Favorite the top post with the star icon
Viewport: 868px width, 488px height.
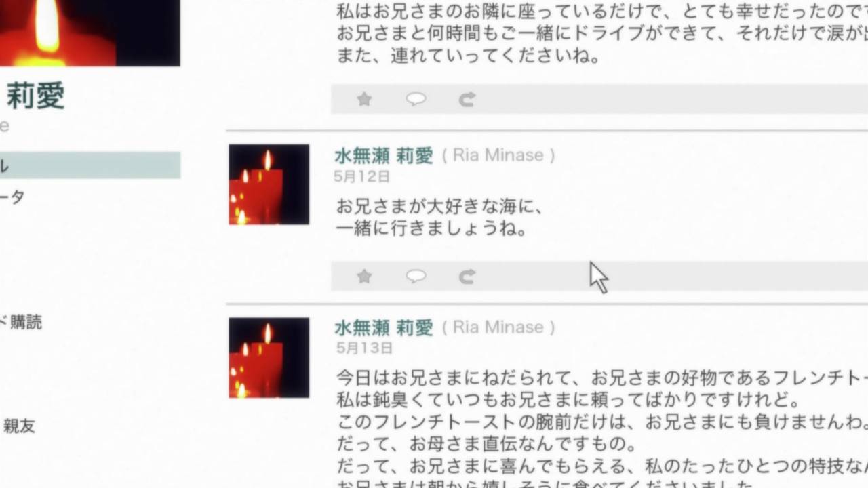(365, 100)
